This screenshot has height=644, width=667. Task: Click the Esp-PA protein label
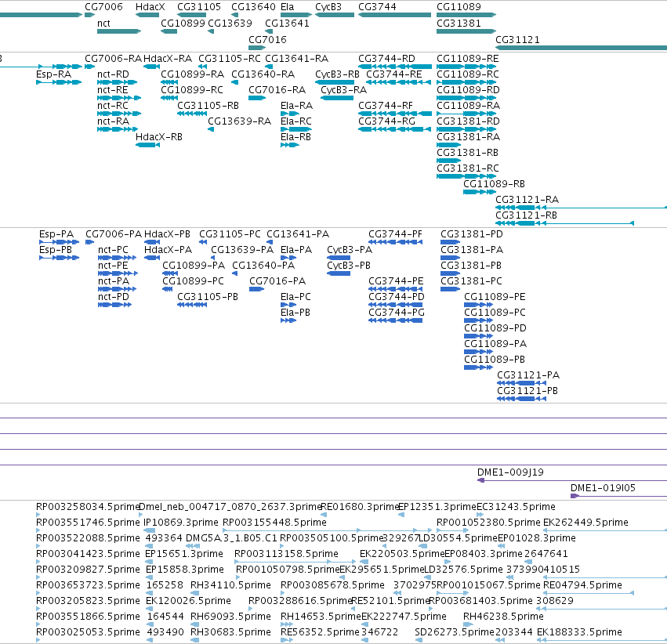tap(56, 233)
